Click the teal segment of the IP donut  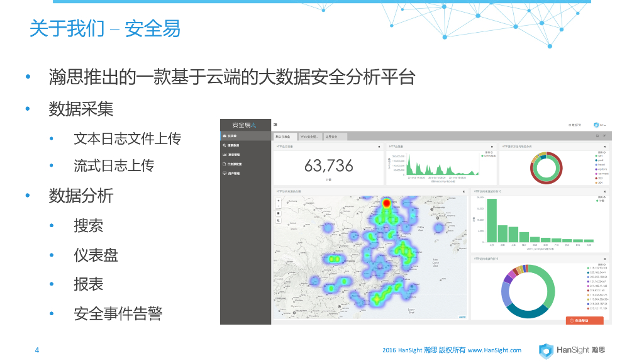(527, 313)
